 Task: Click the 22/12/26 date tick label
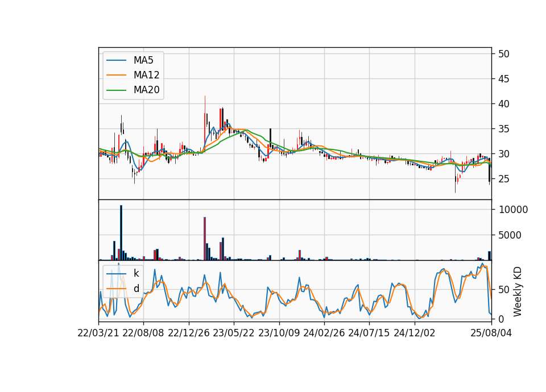(x=189, y=333)
